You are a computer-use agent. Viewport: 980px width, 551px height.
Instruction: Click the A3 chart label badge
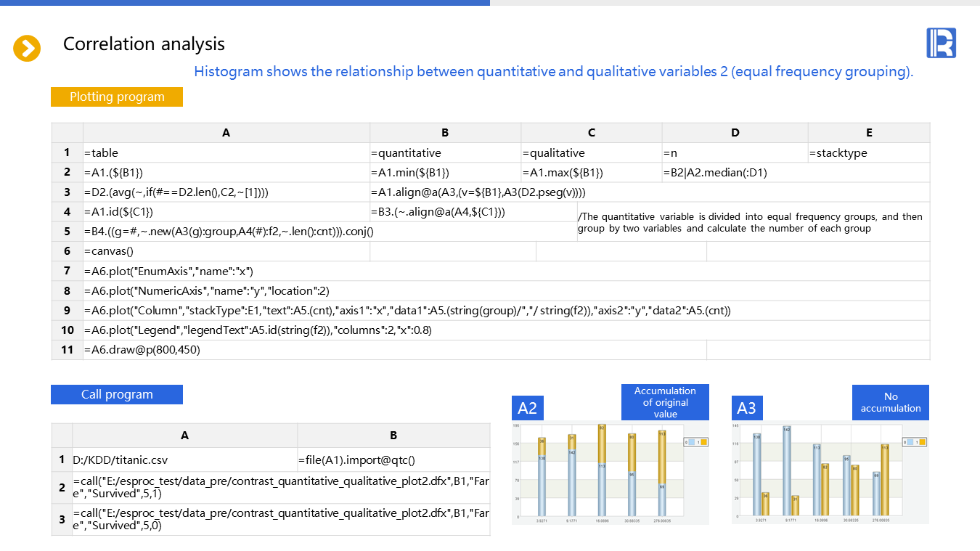pos(747,408)
